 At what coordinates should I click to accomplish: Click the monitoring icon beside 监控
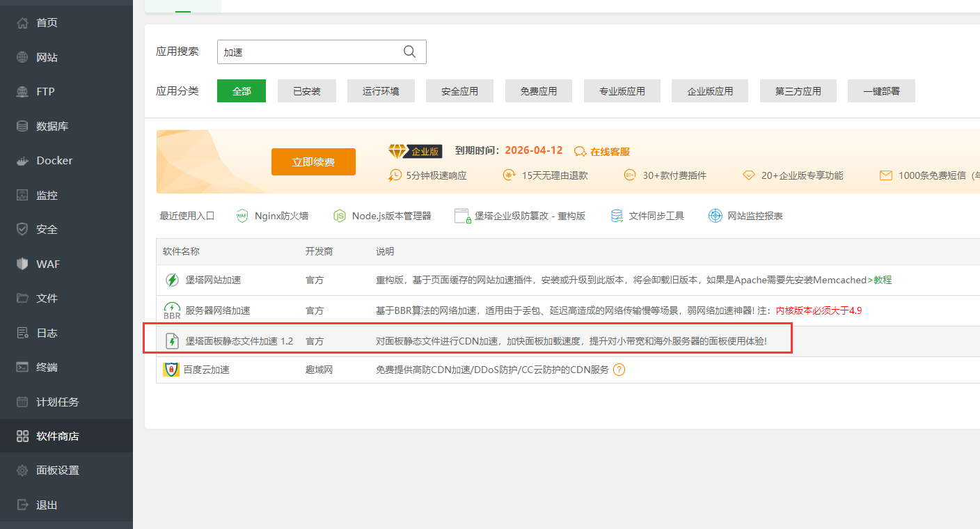point(22,195)
